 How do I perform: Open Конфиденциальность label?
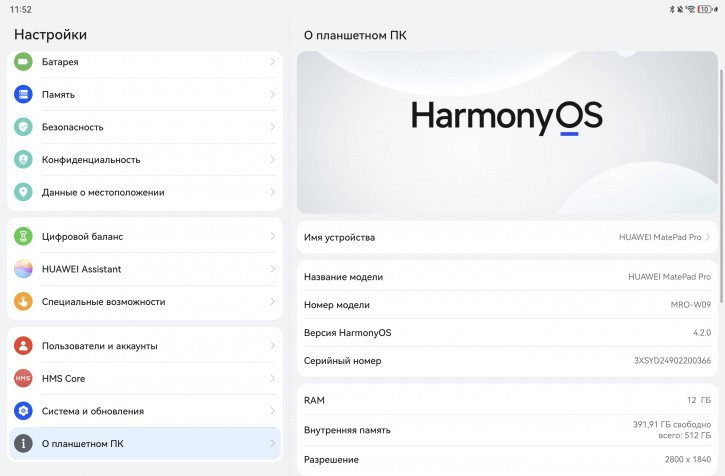click(91, 160)
